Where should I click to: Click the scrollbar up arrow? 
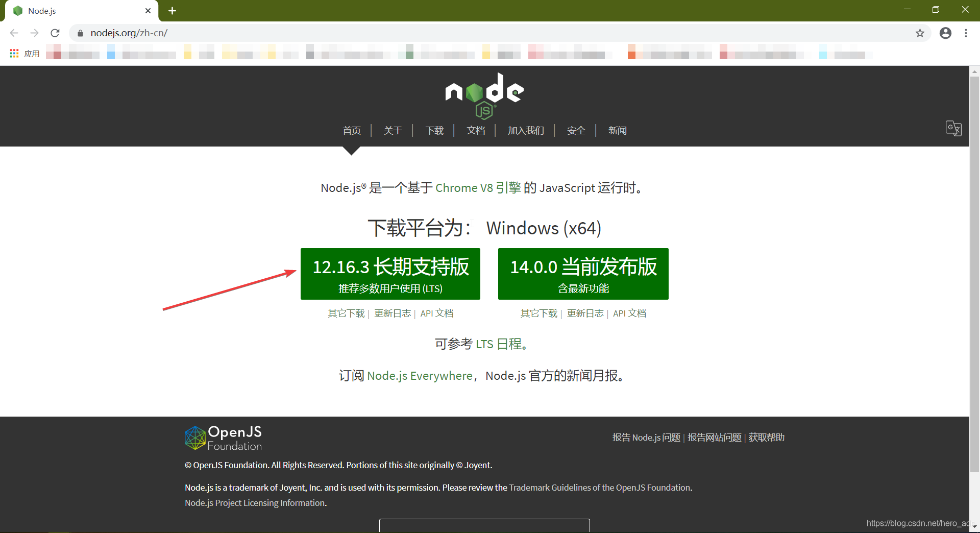974,71
